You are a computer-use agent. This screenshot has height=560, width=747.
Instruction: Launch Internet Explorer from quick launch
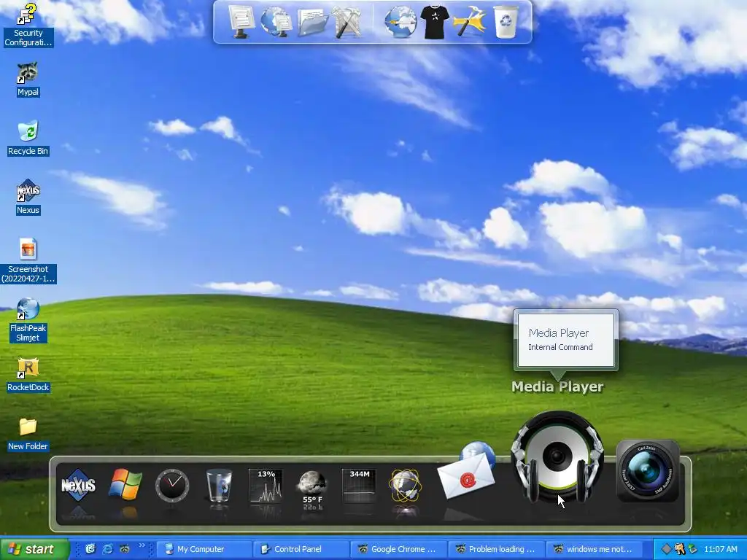click(108, 549)
